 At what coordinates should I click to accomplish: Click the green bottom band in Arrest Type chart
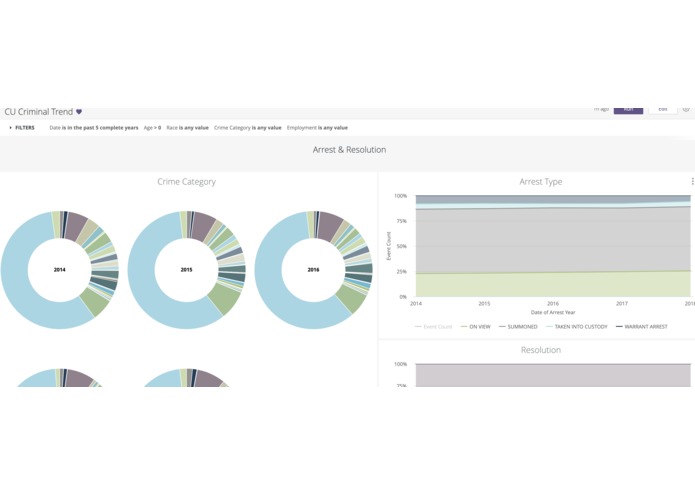coord(553,284)
